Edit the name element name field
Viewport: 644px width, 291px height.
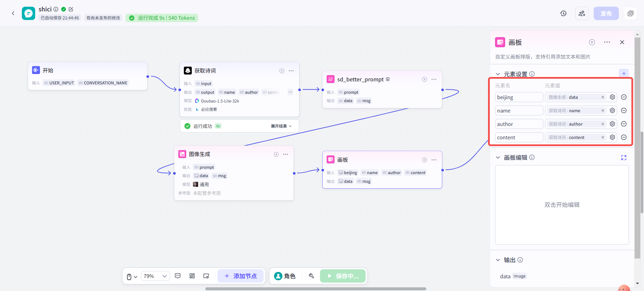(519, 111)
